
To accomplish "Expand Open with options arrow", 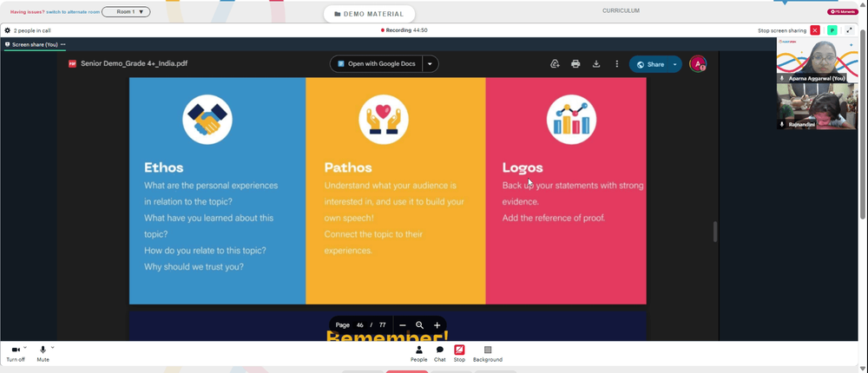I will point(431,63).
